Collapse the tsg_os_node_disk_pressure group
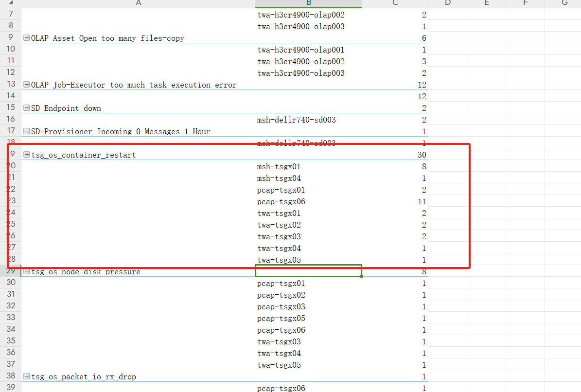Screen dimensions: 581x392 [27, 272]
